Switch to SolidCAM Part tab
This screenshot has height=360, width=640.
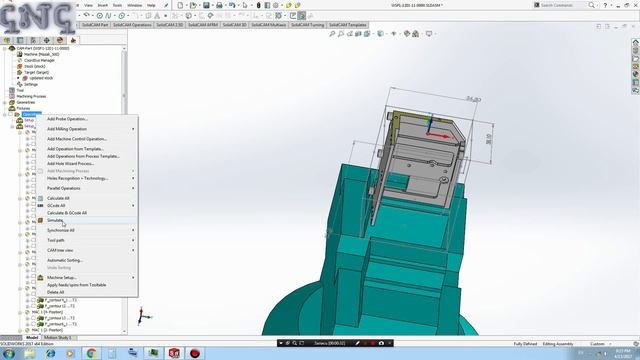pyautogui.click(x=95, y=25)
